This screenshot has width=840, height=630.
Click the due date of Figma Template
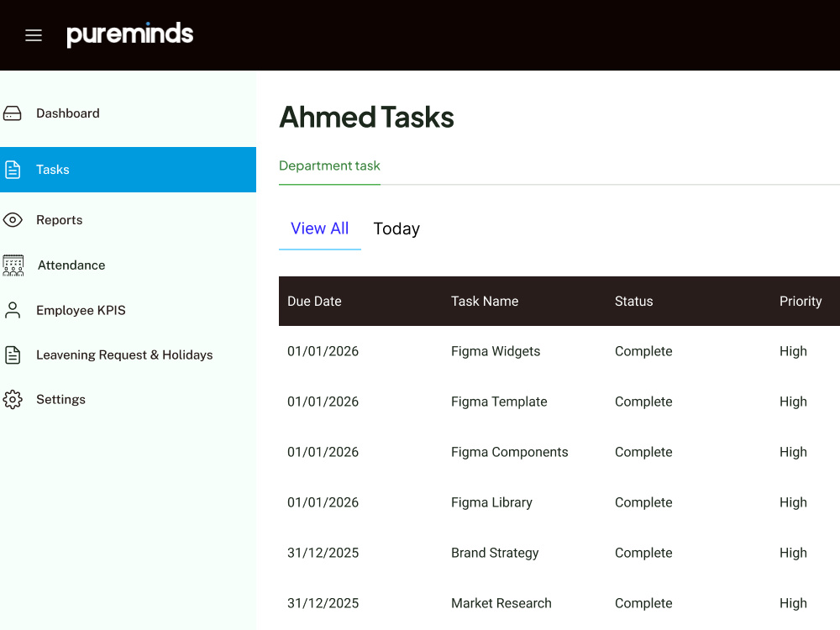(x=323, y=402)
